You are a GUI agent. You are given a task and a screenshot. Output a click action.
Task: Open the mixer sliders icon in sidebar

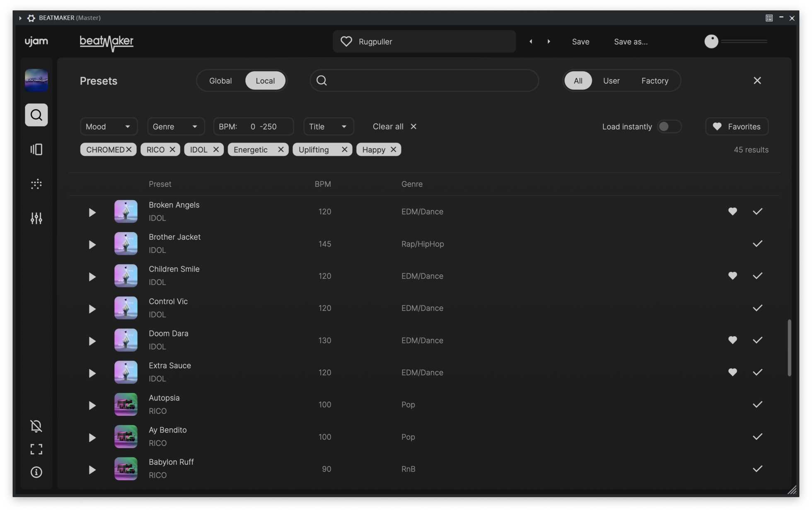pyautogui.click(x=36, y=218)
